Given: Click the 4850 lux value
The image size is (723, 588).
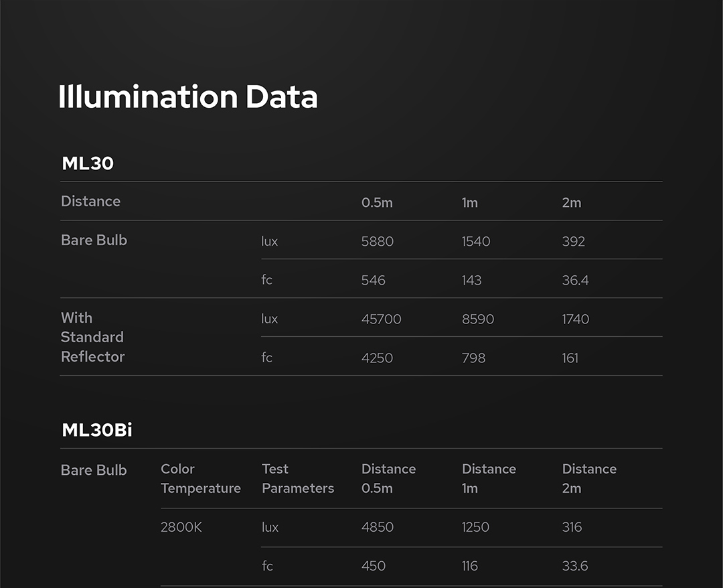Looking at the screenshot, I should click(377, 527).
